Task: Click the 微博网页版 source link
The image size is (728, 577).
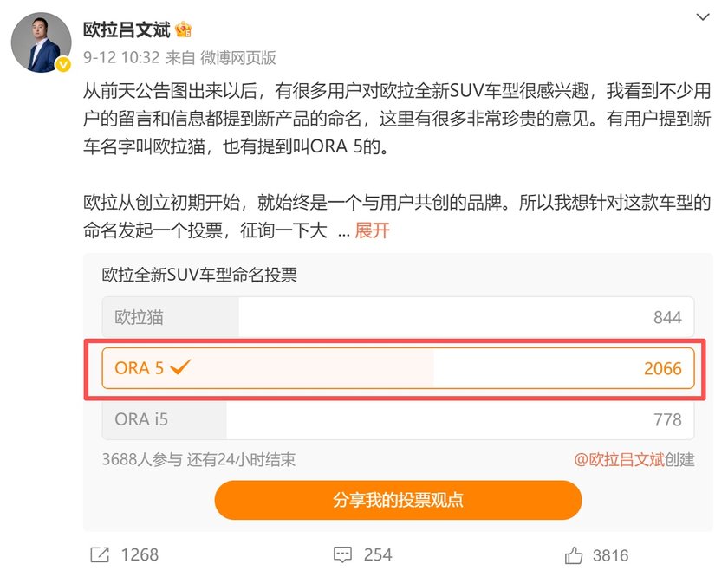Action: tap(237, 58)
